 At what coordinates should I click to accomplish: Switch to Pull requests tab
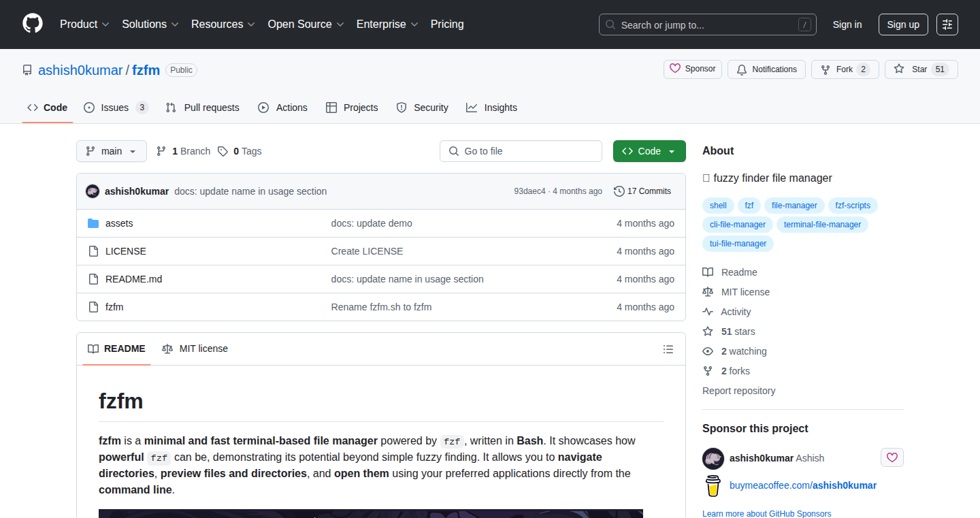click(203, 108)
